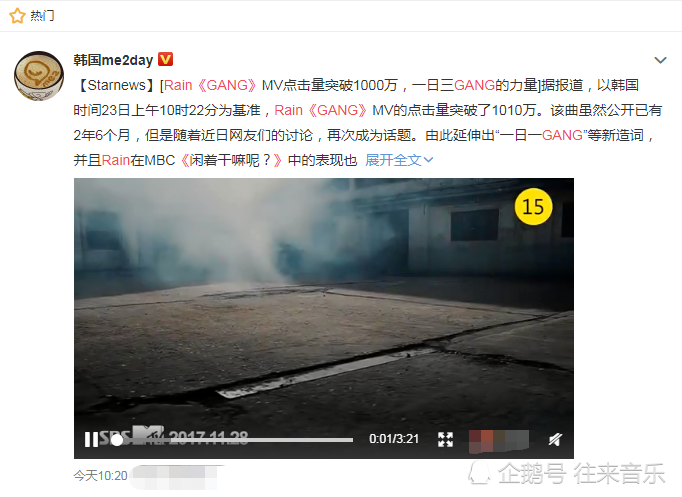Screen dimensions: 682x497
Task: Click the 《闲着干嘛呢？》 red link
Action: (231, 160)
